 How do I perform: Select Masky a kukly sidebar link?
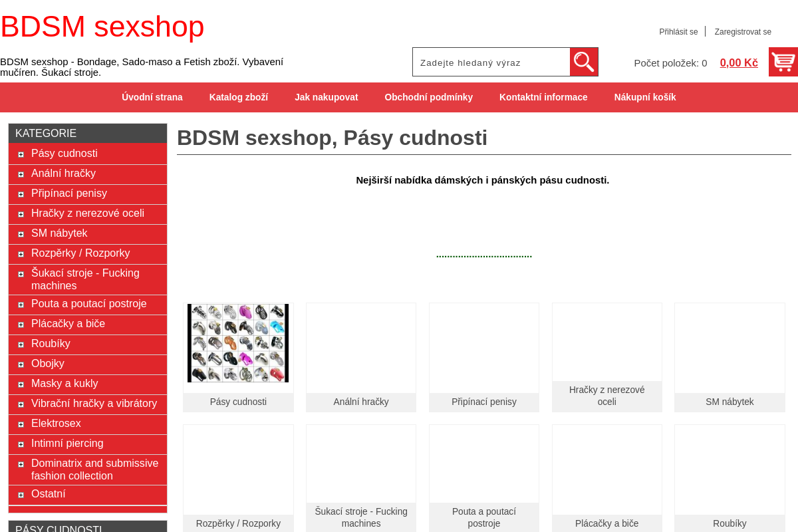(x=65, y=384)
